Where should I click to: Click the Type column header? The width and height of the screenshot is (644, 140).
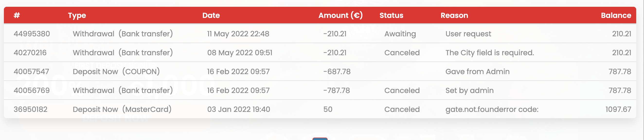tap(77, 16)
